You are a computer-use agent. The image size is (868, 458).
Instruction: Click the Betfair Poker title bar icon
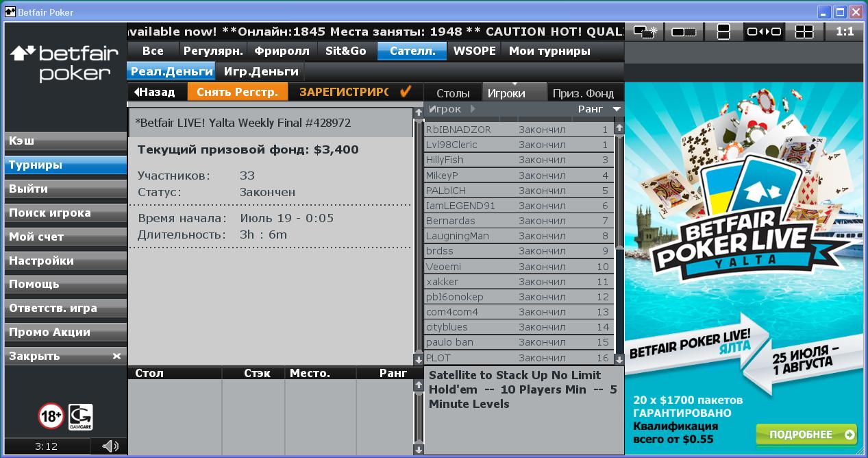[x=10, y=12]
